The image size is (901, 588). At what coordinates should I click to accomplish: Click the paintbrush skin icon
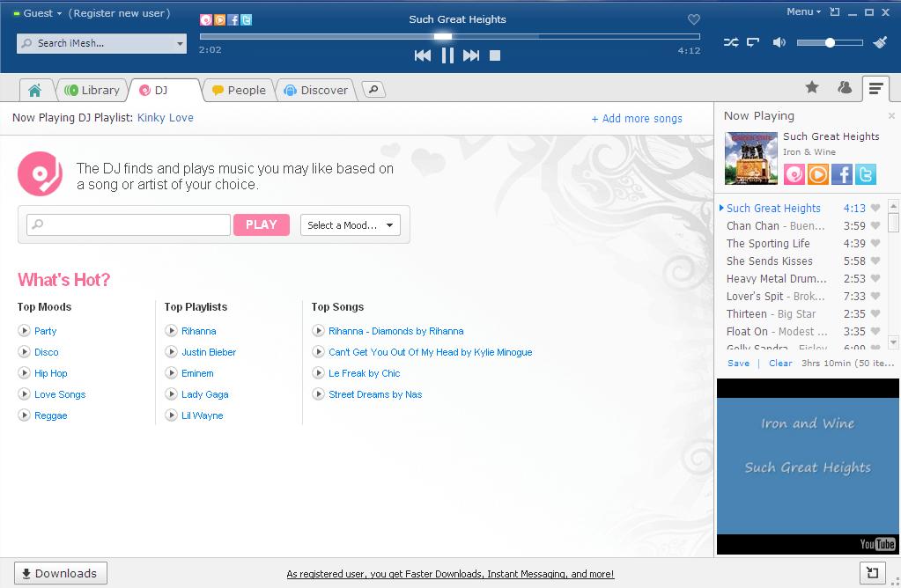point(880,42)
